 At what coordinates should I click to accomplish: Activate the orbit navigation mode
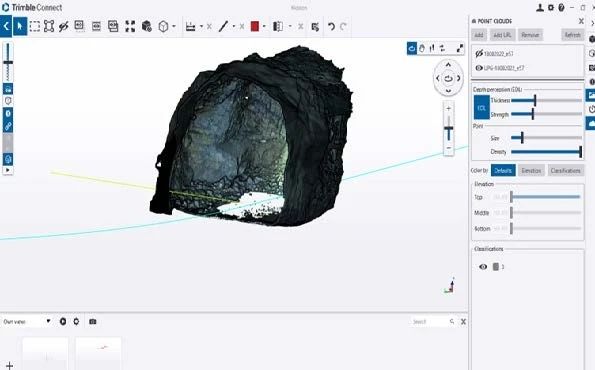(412, 48)
